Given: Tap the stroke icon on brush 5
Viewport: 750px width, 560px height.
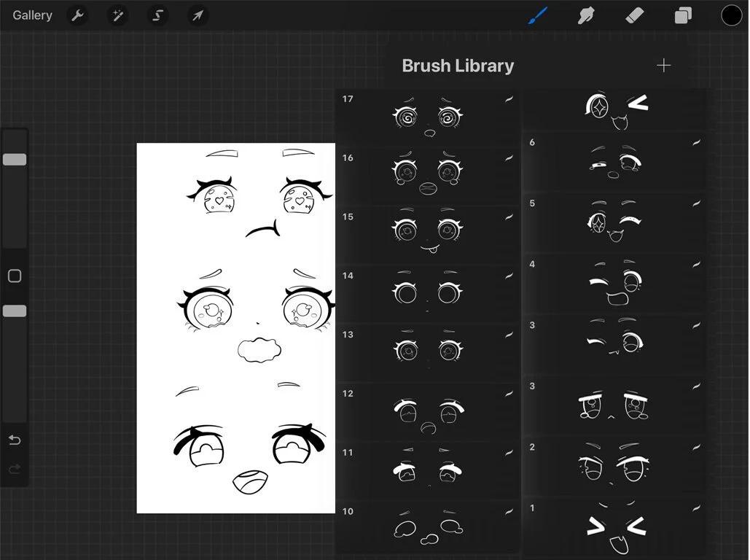Looking at the screenshot, I should [x=697, y=203].
